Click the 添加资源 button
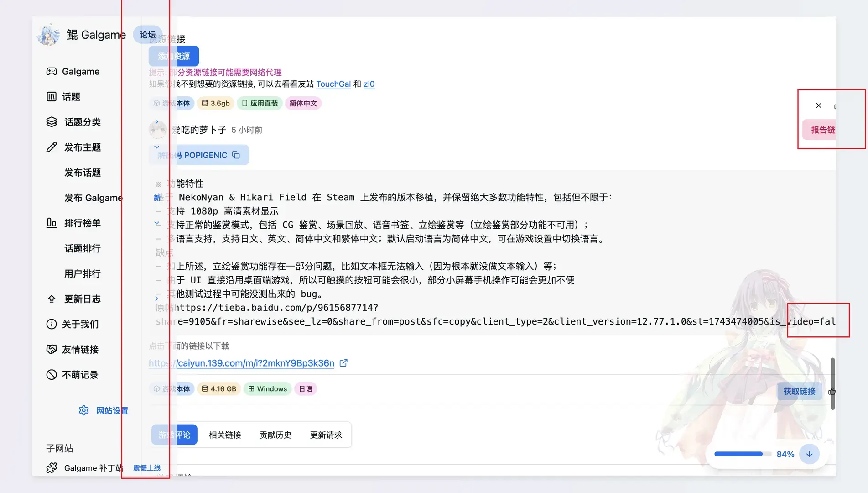This screenshot has width=868, height=493. [174, 56]
